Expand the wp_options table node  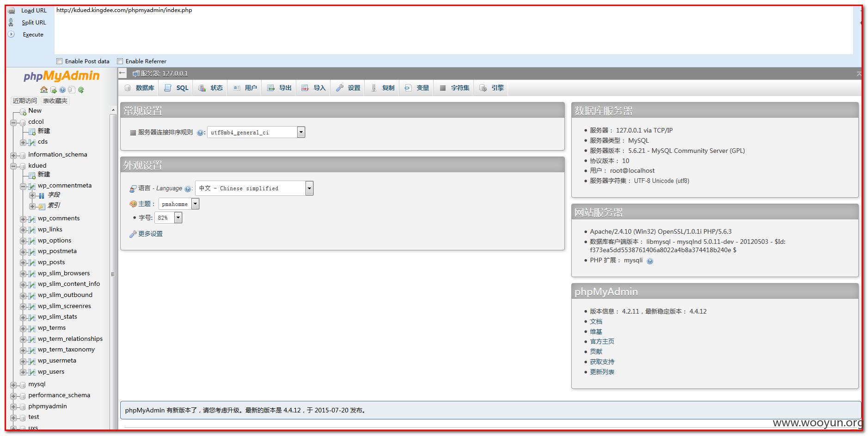[23, 241]
